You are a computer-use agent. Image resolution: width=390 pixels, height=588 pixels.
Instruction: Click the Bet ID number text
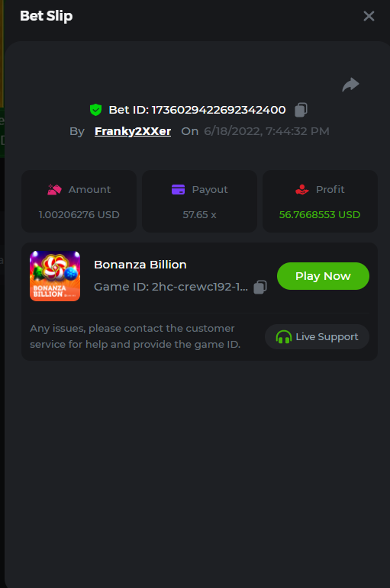pyautogui.click(x=218, y=110)
